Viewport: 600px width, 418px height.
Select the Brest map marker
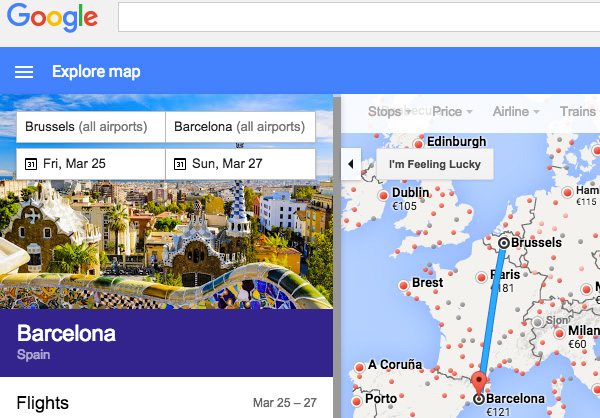pos(403,285)
